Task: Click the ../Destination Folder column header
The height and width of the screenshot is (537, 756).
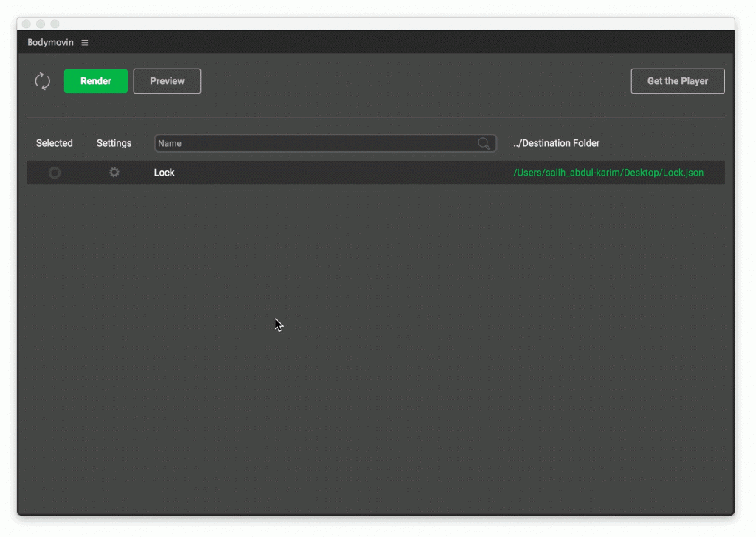Action: pyautogui.click(x=557, y=143)
